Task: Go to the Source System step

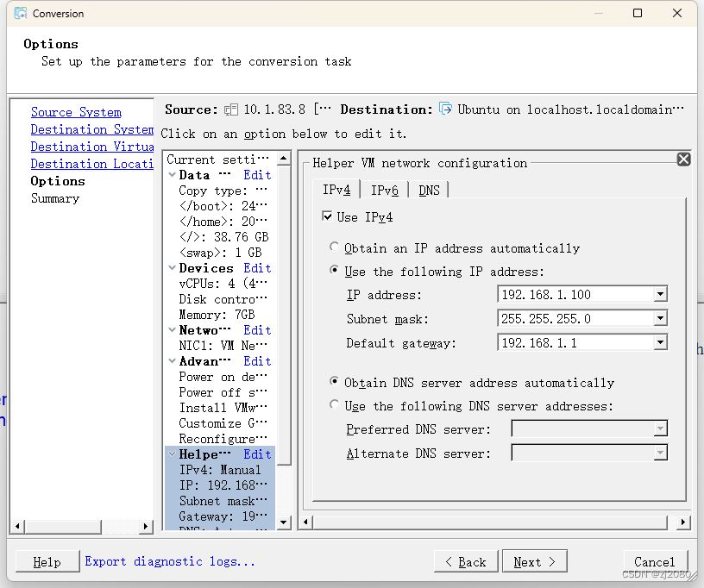Action: (x=76, y=112)
